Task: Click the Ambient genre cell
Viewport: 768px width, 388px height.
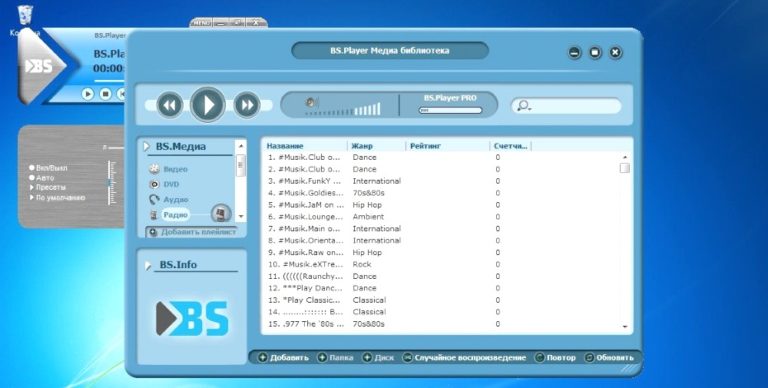Action: (x=368, y=217)
